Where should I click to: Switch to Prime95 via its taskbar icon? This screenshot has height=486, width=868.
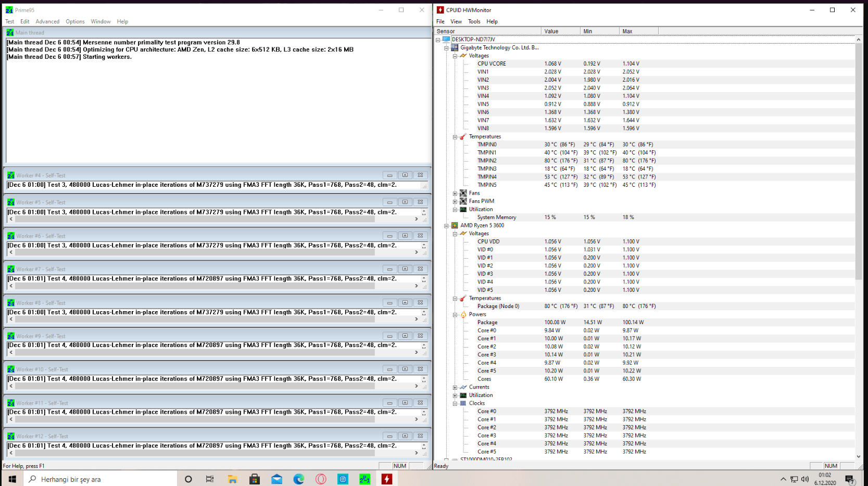coord(365,479)
